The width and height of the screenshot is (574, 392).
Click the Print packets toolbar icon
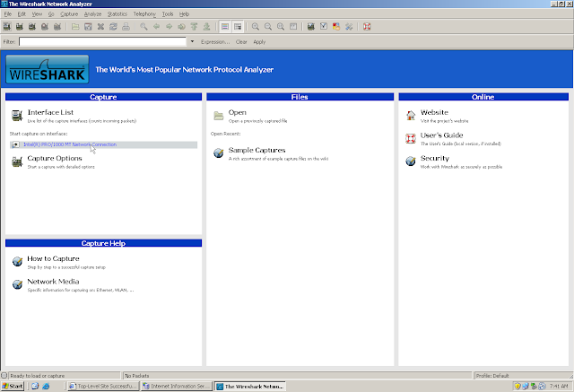click(126, 27)
